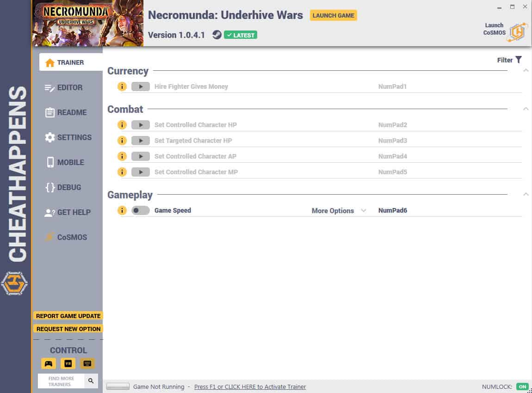Click the NumPad3 hotkey text
This screenshot has width=532, height=393.
pyautogui.click(x=393, y=141)
